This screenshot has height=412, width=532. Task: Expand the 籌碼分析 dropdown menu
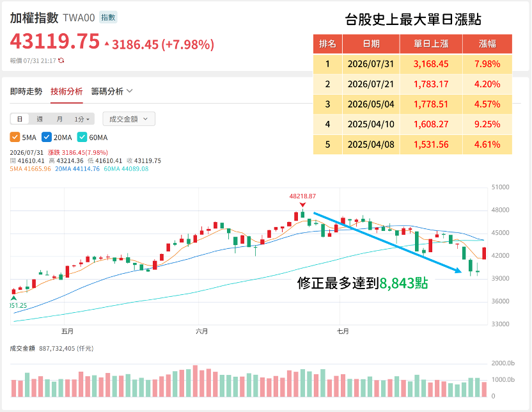(112, 91)
